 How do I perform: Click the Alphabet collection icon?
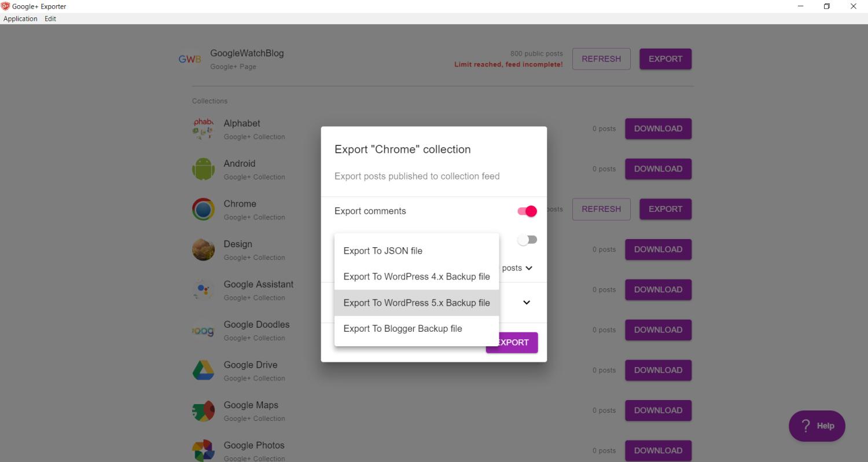203,129
